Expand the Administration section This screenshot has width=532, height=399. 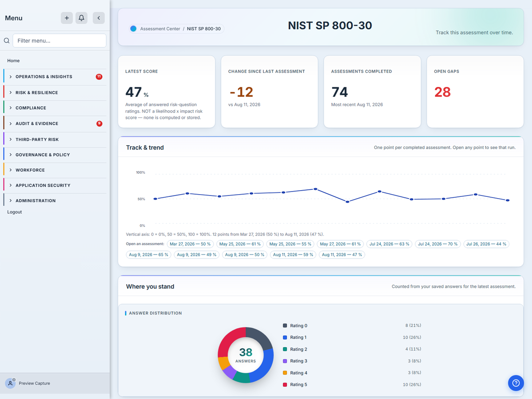[x=55, y=201]
